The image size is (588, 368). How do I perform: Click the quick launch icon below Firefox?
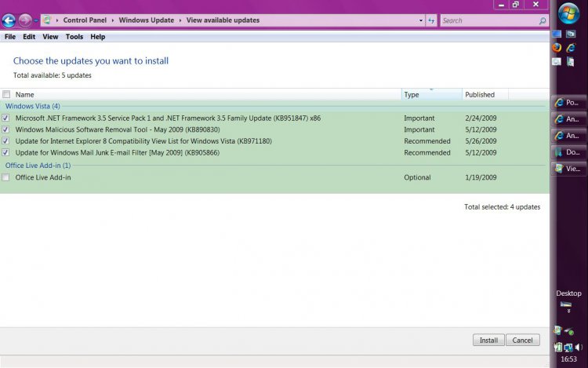557,61
